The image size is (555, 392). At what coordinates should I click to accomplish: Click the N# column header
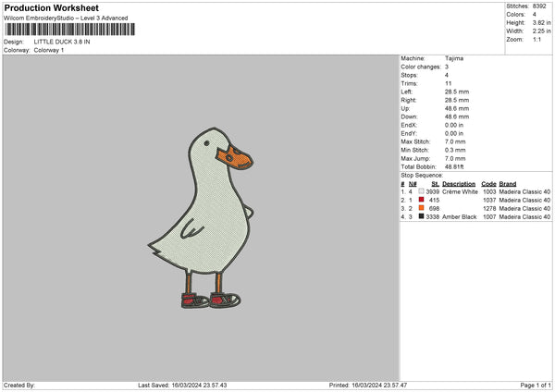coord(413,184)
